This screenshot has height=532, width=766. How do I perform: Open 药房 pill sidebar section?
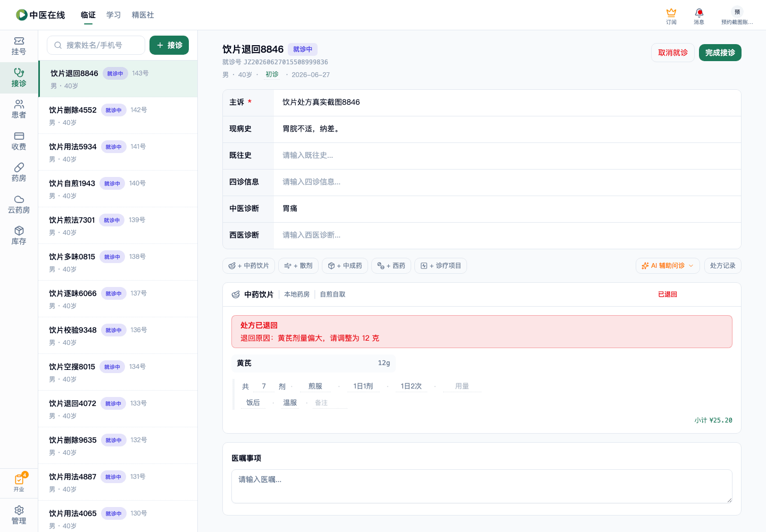click(x=19, y=173)
